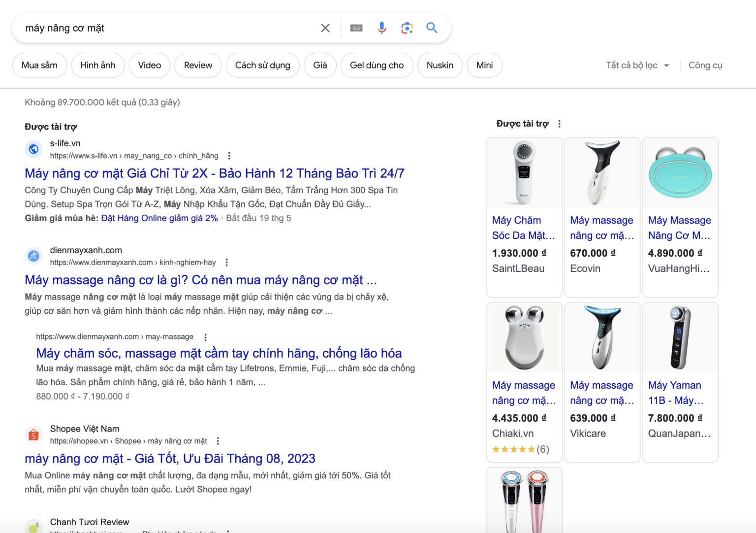This screenshot has width=756, height=533.
Task: Search by image with Google Lens
Action: pos(407,28)
